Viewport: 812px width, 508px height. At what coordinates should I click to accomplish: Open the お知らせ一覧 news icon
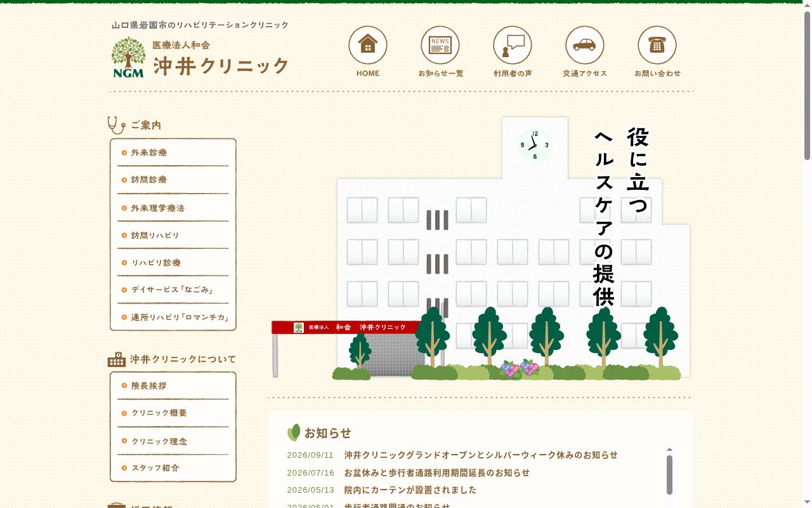(440, 45)
